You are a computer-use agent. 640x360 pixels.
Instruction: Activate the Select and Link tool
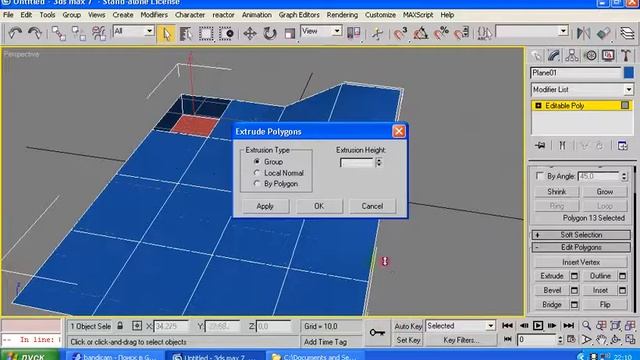pyautogui.click(x=58, y=33)
